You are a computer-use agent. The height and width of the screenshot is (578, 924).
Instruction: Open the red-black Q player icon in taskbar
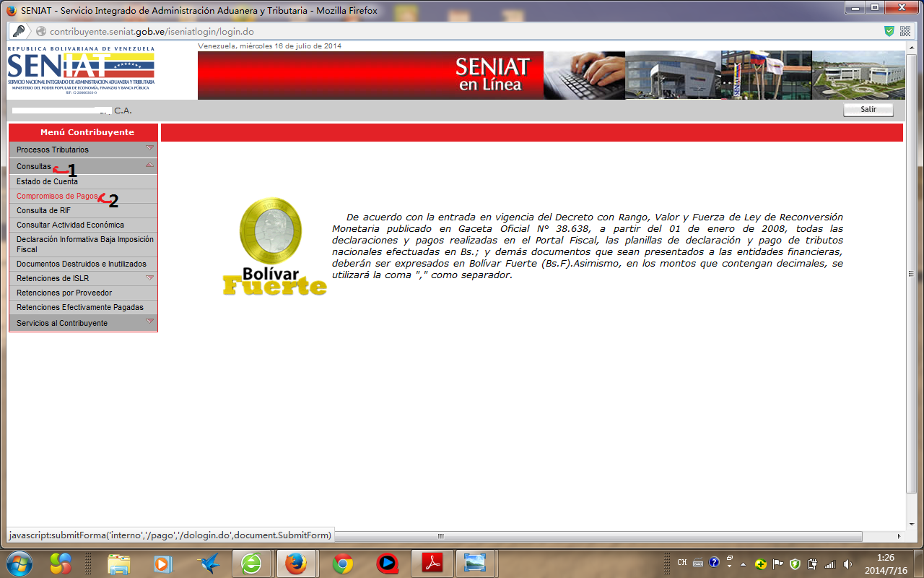point(388,564)
